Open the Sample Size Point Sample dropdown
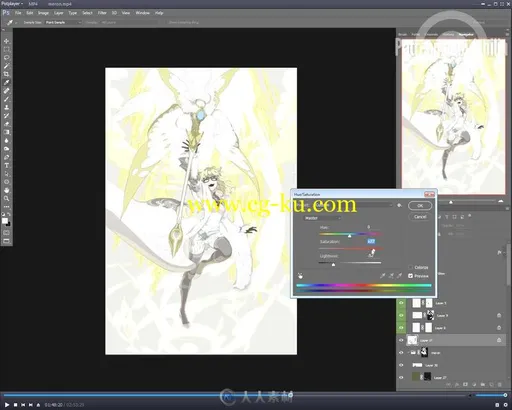512x410 pixels. (x=63, y=22)
